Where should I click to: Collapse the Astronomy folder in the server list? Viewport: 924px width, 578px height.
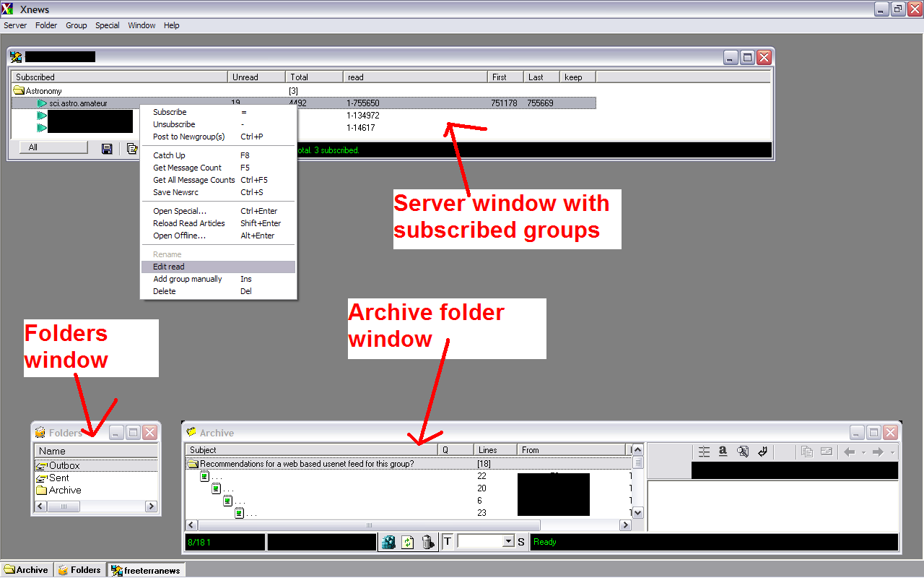coord(19,91)
